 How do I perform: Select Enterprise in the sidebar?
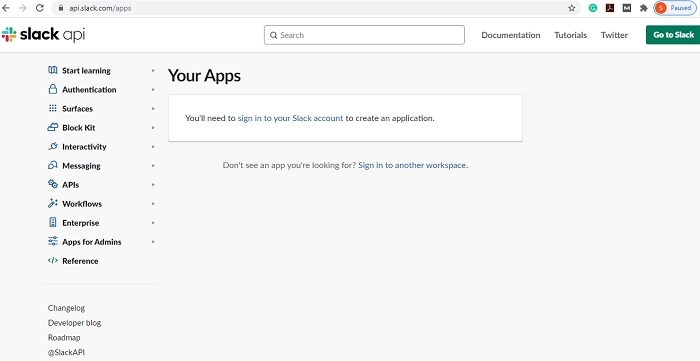tap(81, 223)
